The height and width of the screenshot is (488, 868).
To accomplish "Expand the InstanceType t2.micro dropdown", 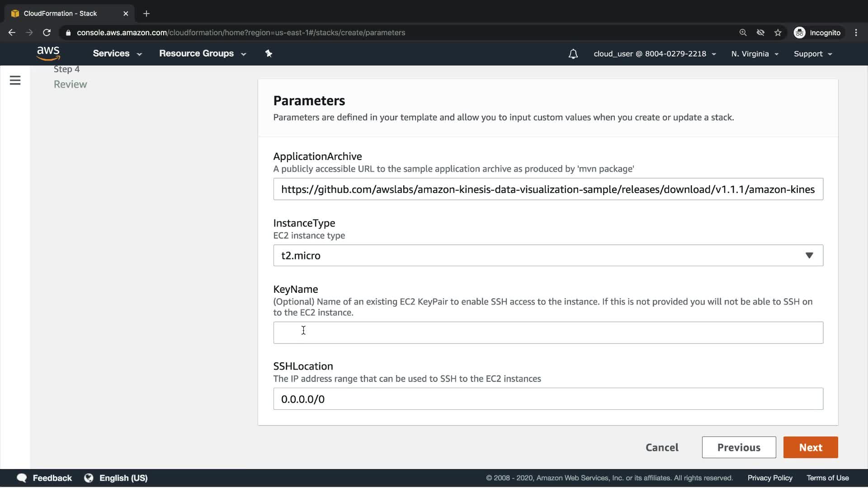I will click(x=548, y=256).
